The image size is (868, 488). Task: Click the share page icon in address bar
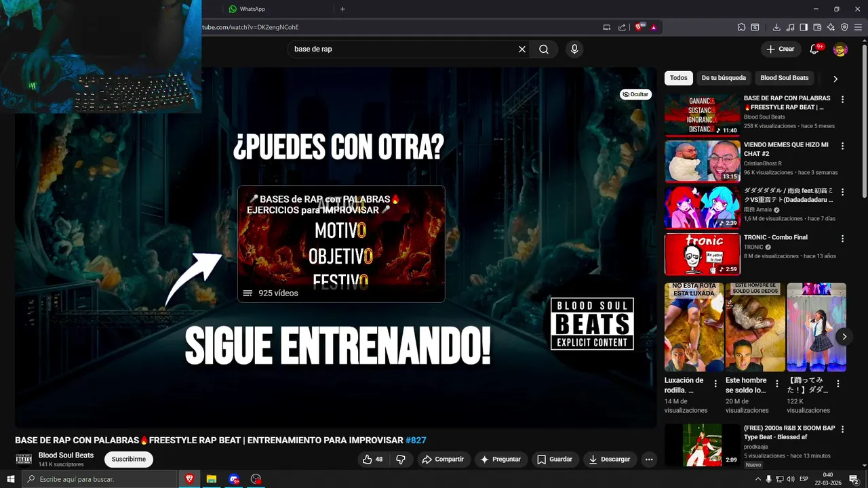[x=622, y=27]
